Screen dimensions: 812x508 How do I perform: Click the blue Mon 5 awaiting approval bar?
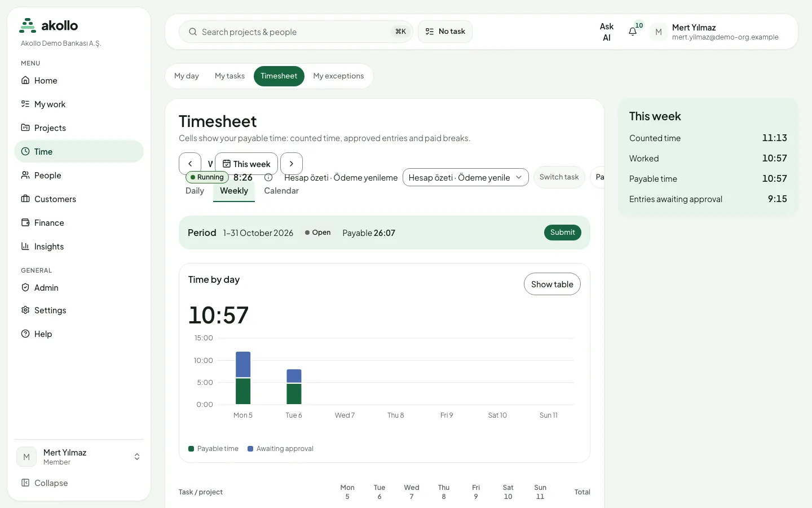click(x=243, y=365)
